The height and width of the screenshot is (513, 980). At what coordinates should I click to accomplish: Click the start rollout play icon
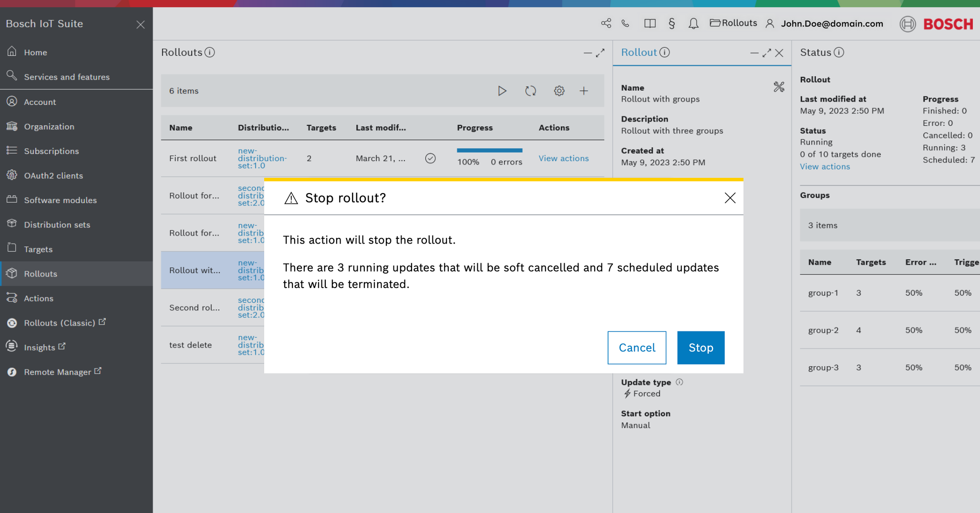[502, 91]
